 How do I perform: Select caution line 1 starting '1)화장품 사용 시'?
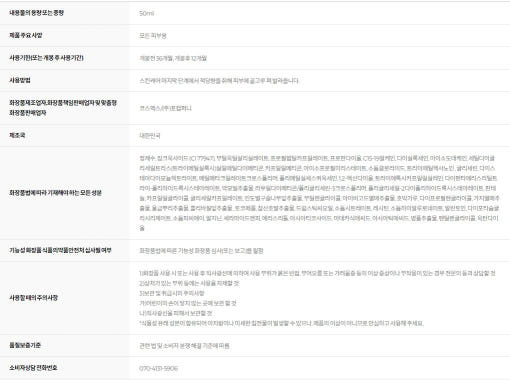point(317,273)
